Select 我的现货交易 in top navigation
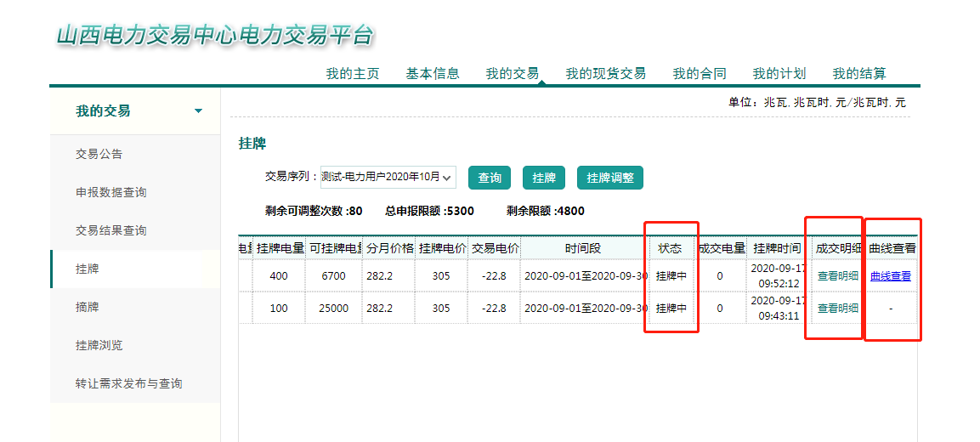The width and height of the screenshot is (980, 442). (606, 74)
